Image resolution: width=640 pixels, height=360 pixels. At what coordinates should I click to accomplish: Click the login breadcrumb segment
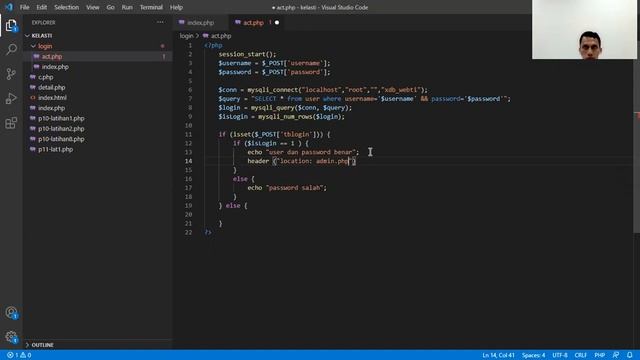click(x=187, y=36)
